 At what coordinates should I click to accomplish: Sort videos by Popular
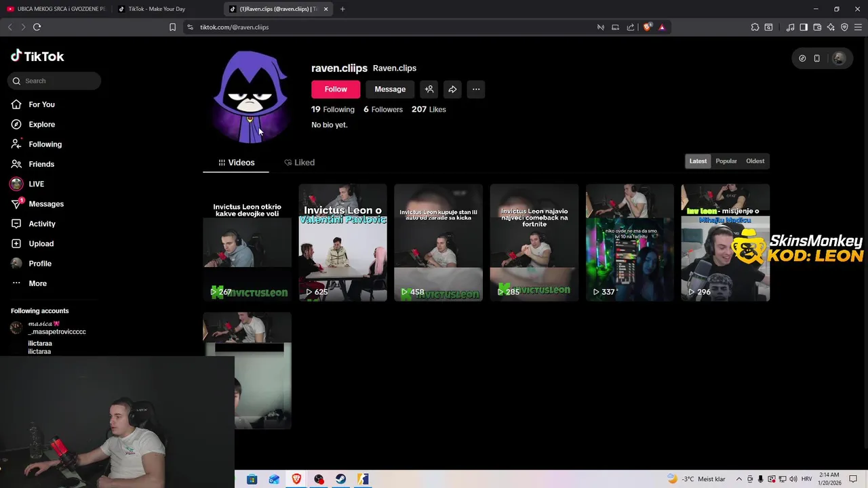(726, 161)
